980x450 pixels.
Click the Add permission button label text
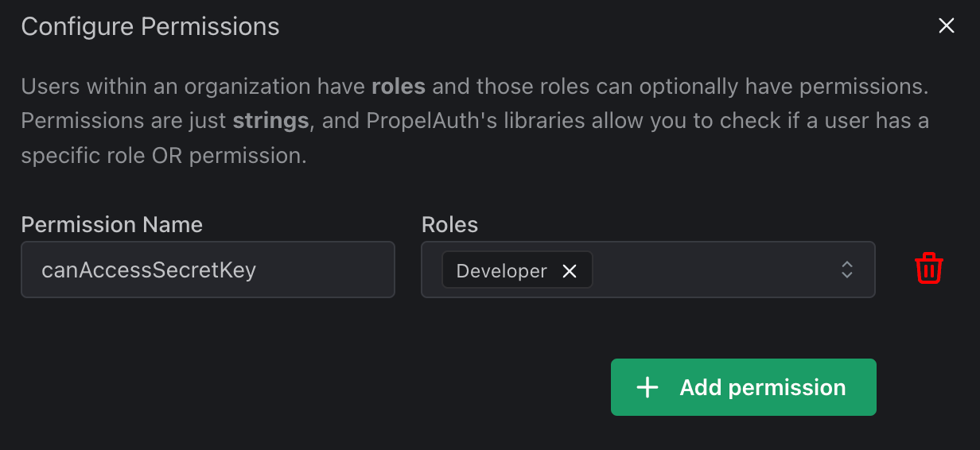click(x=763, y=387)
